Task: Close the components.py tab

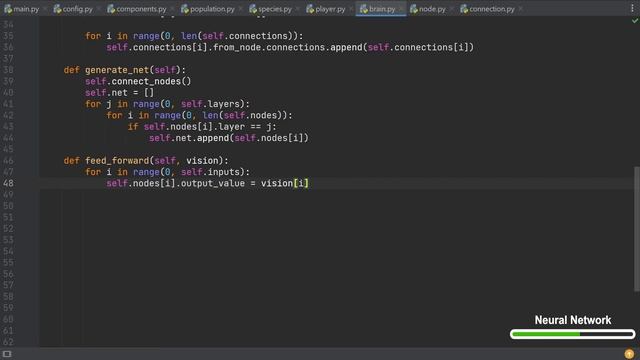Action: [x=172, y=9]
